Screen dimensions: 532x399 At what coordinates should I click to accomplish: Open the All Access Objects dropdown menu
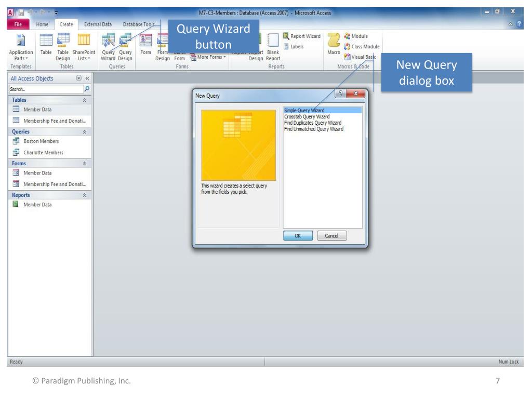79,78
